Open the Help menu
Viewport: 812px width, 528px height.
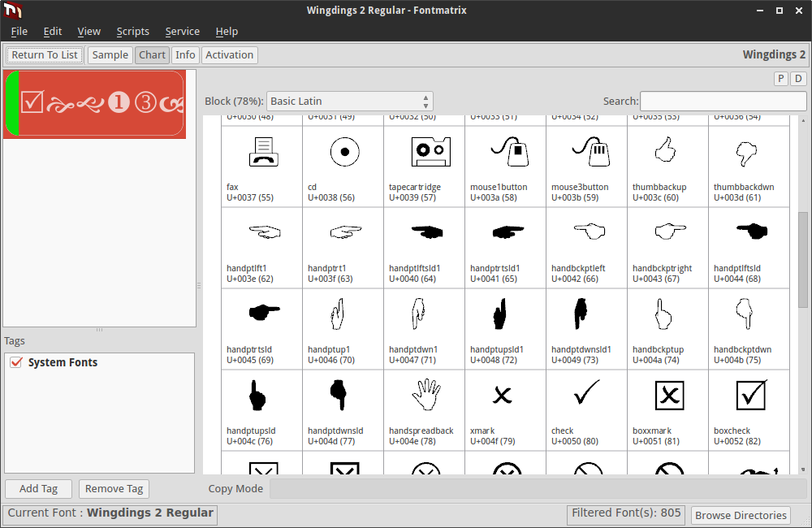[227, 31]
